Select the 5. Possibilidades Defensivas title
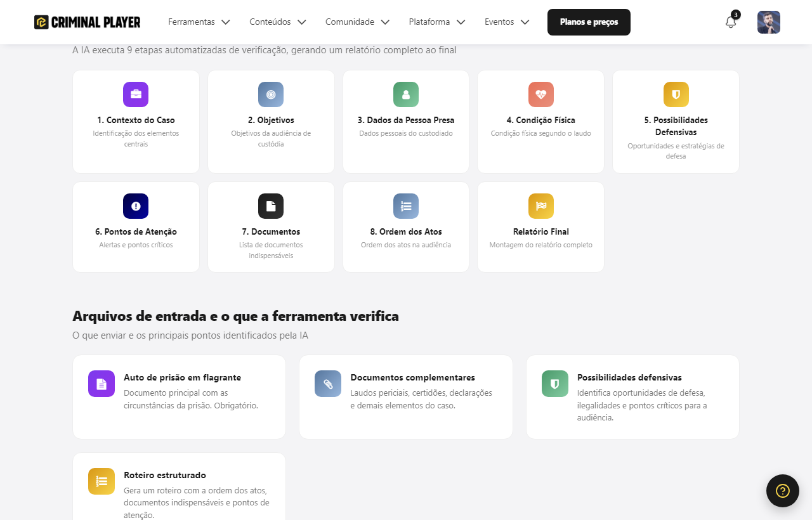This screenshot has width=812, height=520. tap(676, 126)
